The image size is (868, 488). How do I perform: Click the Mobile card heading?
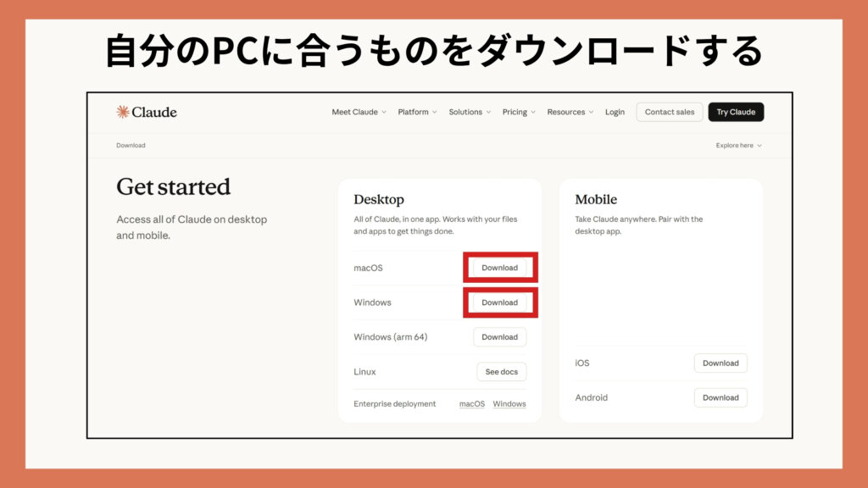click(596, 199)
